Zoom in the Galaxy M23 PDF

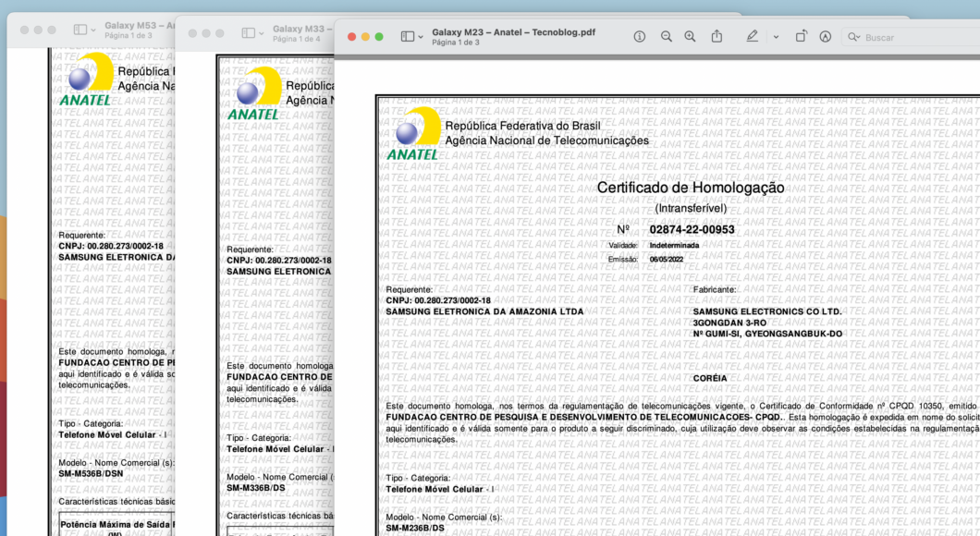(x=690, y=37)
